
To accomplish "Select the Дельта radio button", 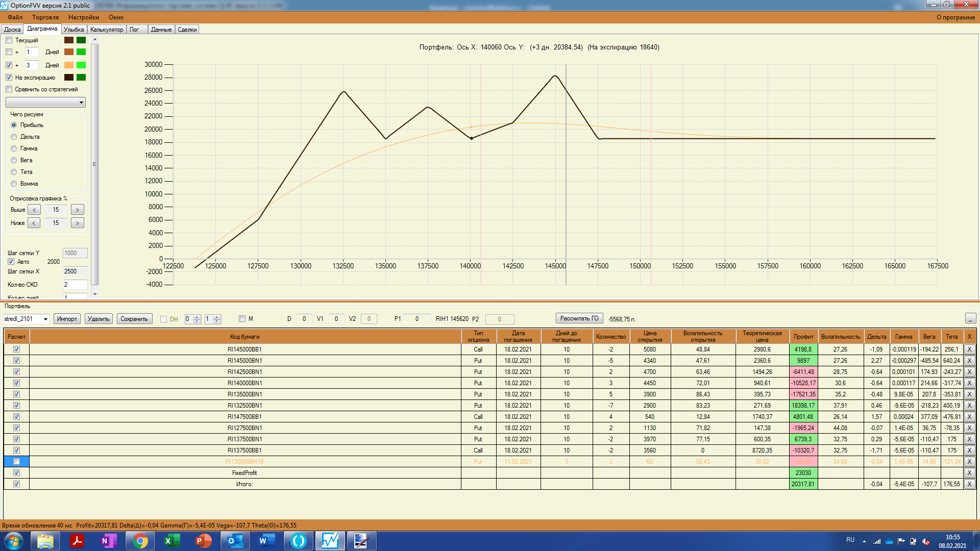I will click(14, 137).
